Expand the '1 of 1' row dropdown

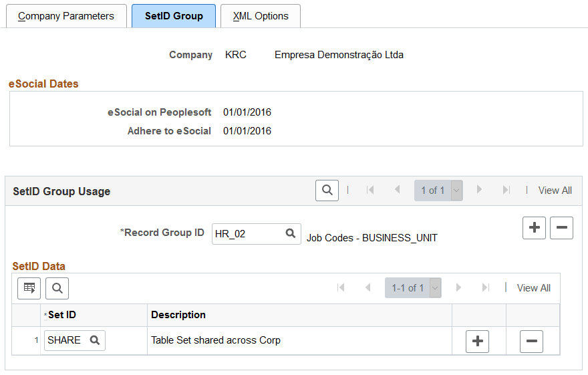pyautogui.click(x=457, y=191)
